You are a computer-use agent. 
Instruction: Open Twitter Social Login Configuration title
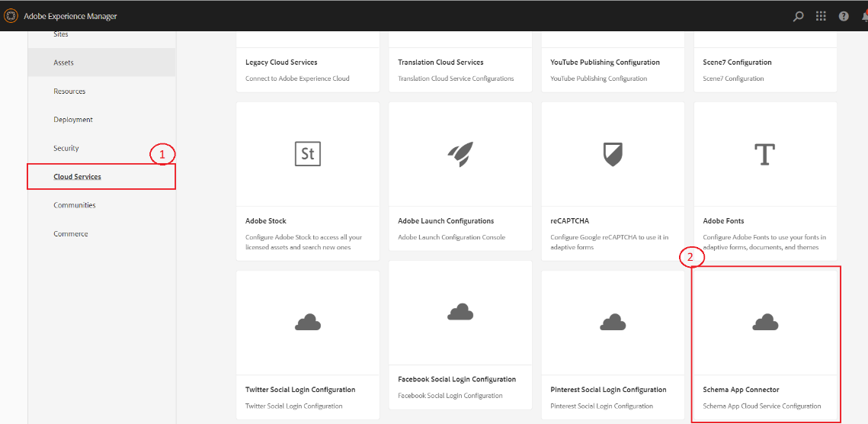point(300,390)
